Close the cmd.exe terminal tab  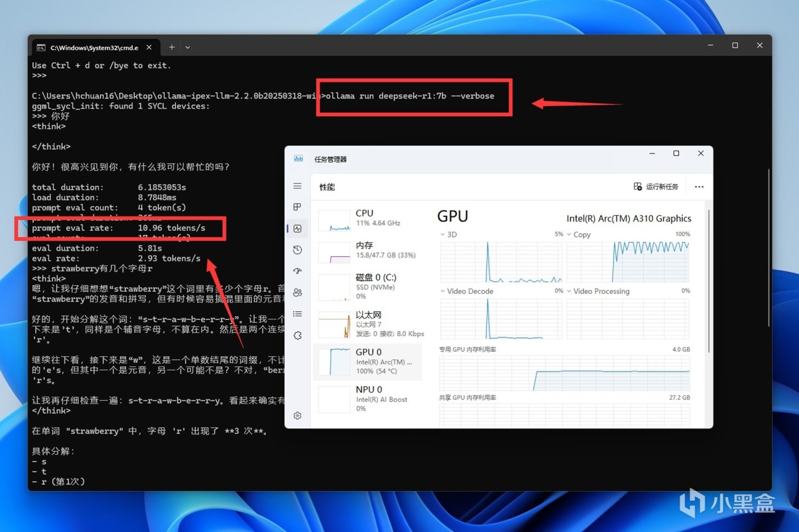(x=150, y=47)
